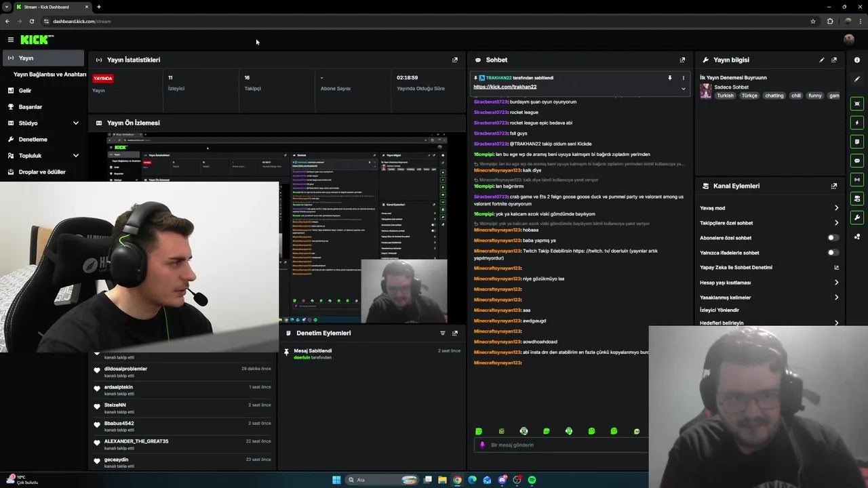Click İzleyici Yönlendir option
The height and width of the screenshot is (488, 868).
[x=719, y=310]
